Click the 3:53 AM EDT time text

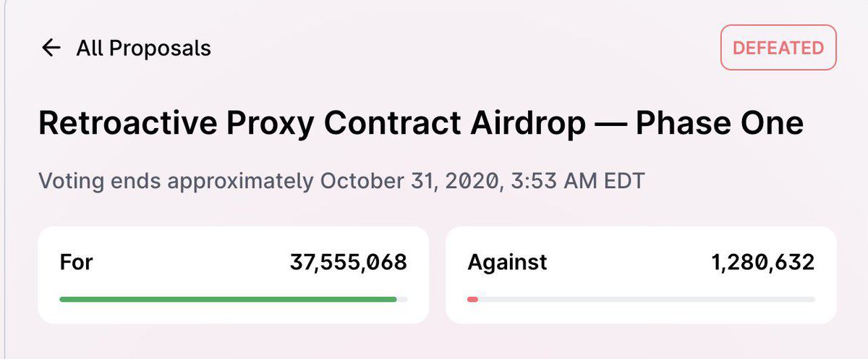[577, 180]
